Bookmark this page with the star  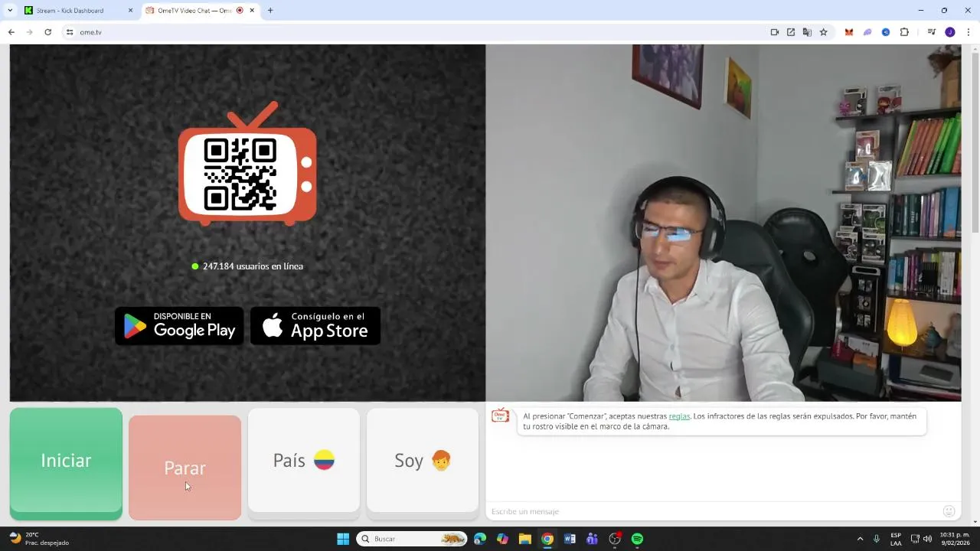tap(824, 32)
